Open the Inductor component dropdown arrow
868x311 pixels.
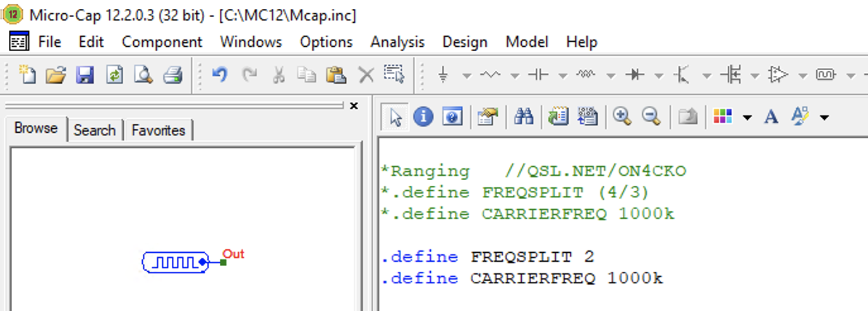pos(611,76)
